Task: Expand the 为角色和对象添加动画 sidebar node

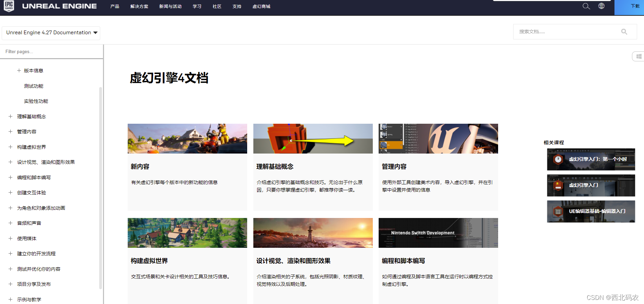Action: click(x=10, y=208)
